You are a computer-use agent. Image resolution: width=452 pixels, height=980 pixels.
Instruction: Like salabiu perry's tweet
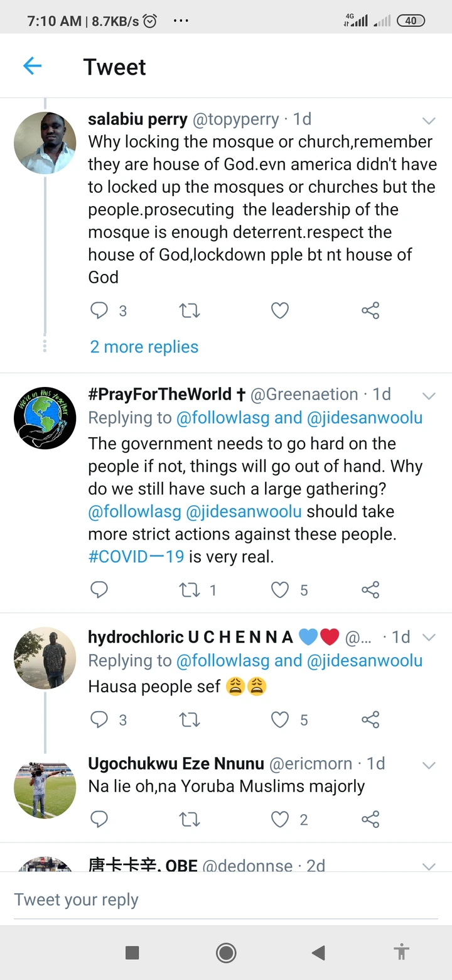click(280, 310)
